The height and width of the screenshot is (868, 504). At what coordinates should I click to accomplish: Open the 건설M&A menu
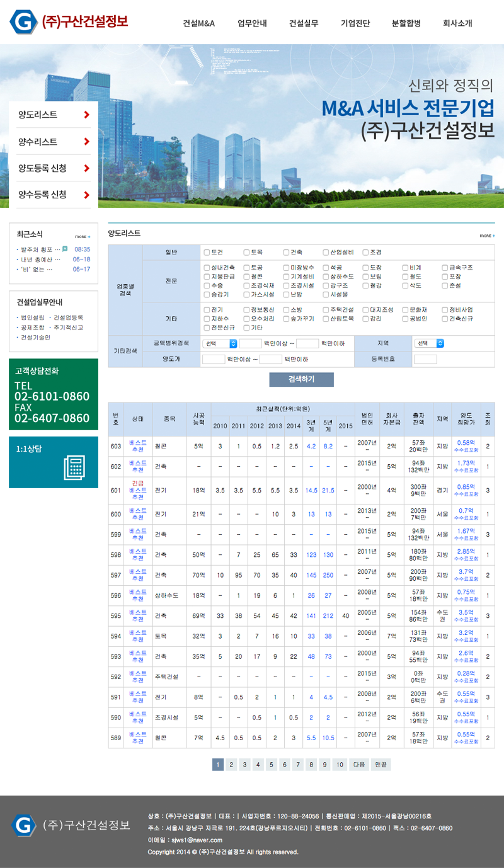(199, 24)
